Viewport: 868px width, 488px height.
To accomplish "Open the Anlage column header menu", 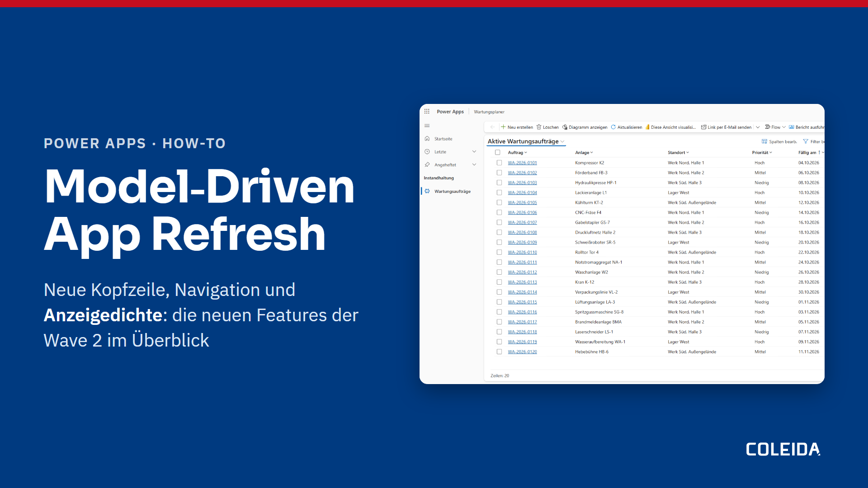I will [x=584, y=153].
